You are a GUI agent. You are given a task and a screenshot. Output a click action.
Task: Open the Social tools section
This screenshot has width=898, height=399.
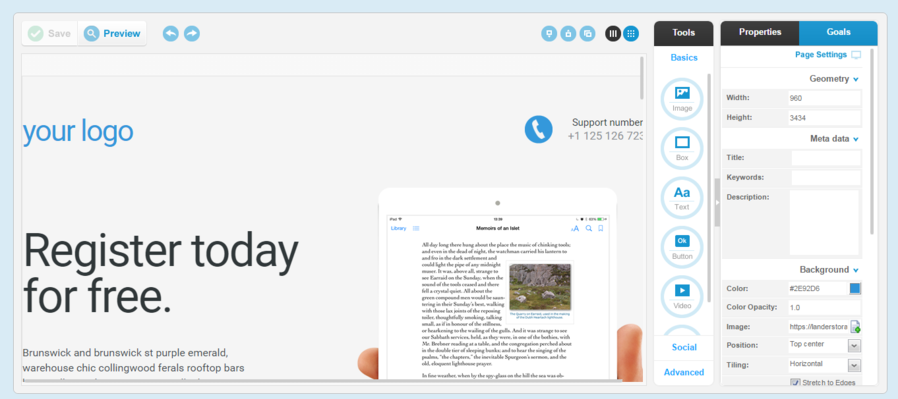point(684,347)
